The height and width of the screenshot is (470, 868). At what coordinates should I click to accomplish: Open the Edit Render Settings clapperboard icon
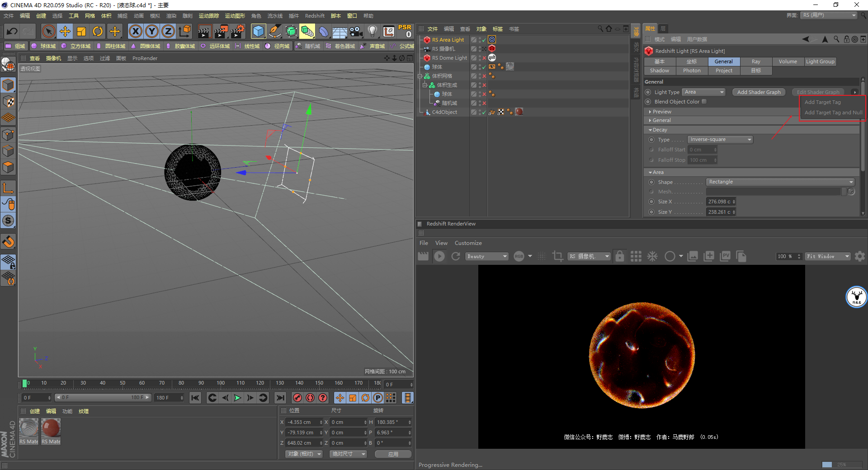pos(238,32)
